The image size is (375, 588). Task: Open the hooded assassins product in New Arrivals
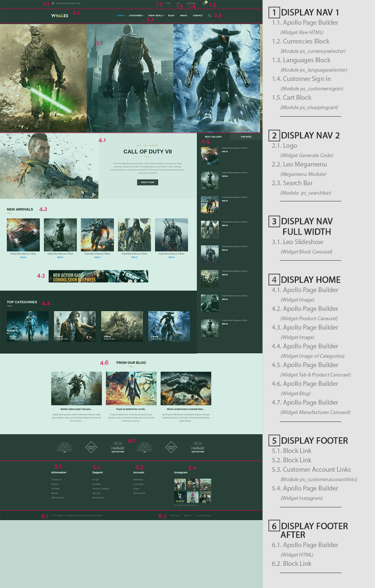134,235
